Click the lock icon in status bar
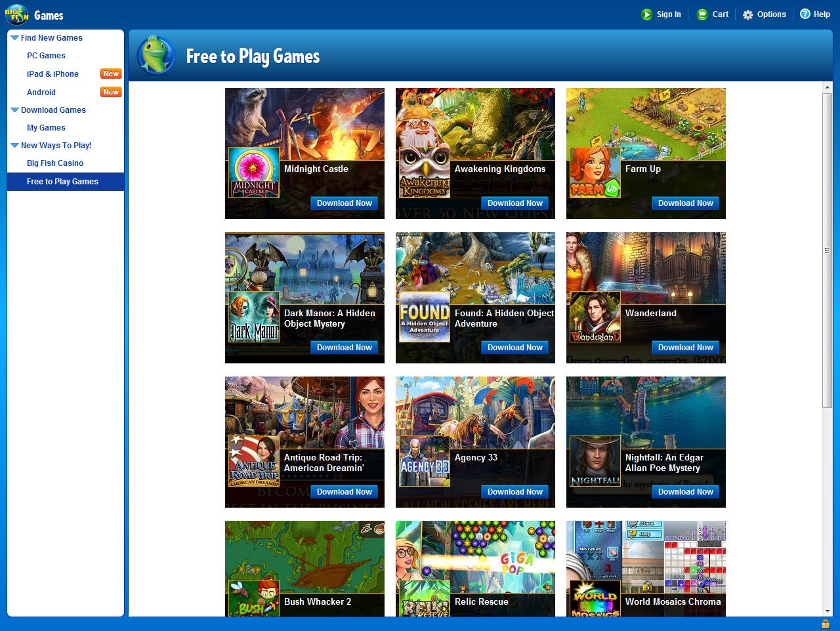Screen dimensions: 840x631 pyautogui.click(x=826, y=624)
